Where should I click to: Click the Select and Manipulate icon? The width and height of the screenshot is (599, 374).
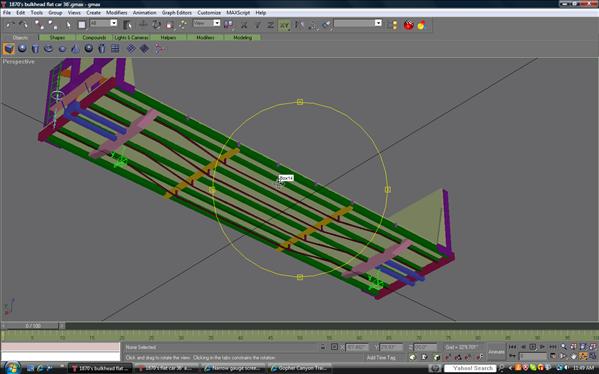coord(183,24)
